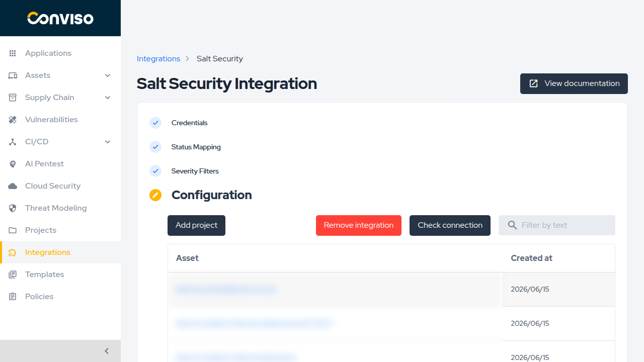Click the CI/CD pipeline icon

click(x=13, y=142)
